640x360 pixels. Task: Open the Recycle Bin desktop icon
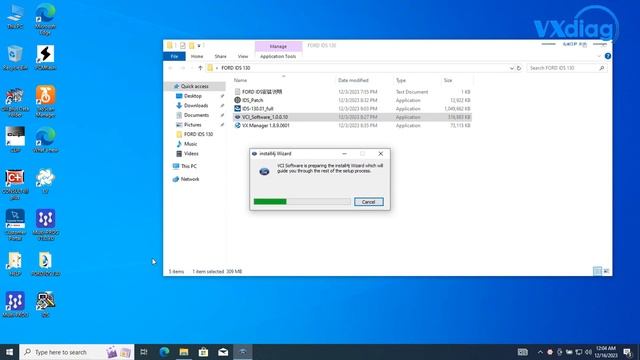[x=15, y=58]
